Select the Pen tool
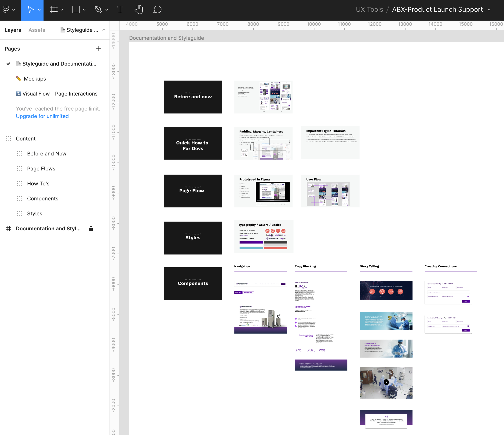This screenshot has height=435, width=504. tap(98, 10)
